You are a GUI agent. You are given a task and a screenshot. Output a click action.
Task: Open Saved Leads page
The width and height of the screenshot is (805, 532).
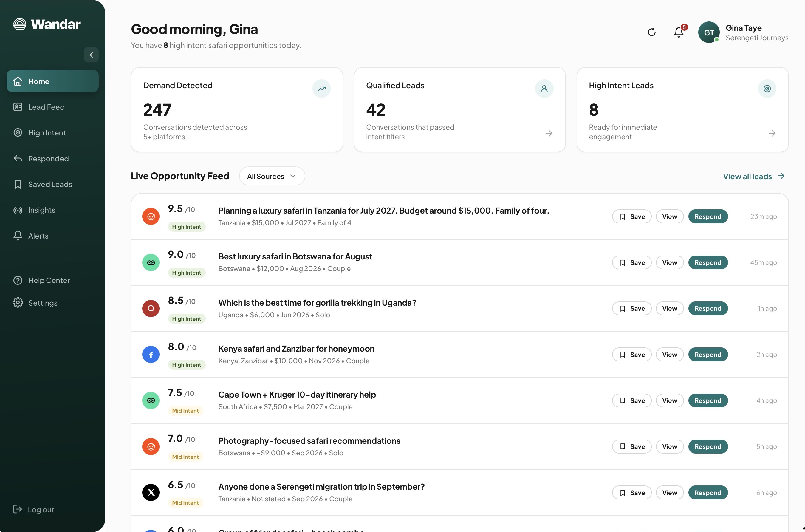pyautogui.click(x=52, y=184)
